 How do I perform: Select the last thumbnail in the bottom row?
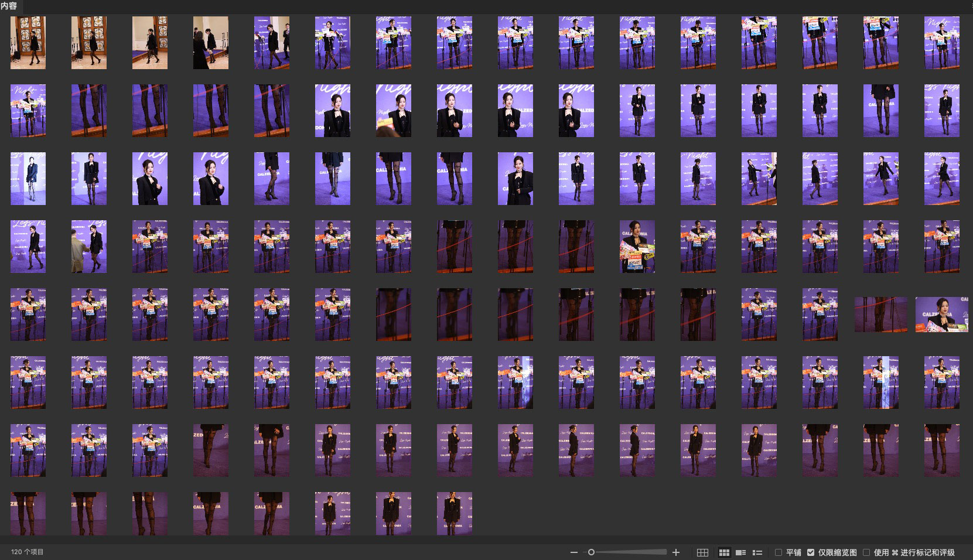(455, 513)
